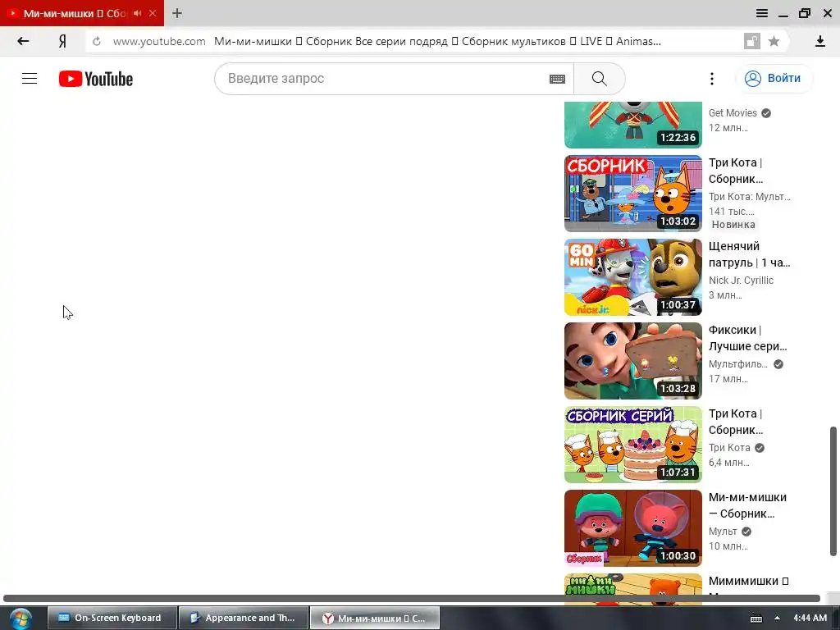Open the YouTube guide hamburger menu
Screen dimensions: 840x630
click(30, 79)
